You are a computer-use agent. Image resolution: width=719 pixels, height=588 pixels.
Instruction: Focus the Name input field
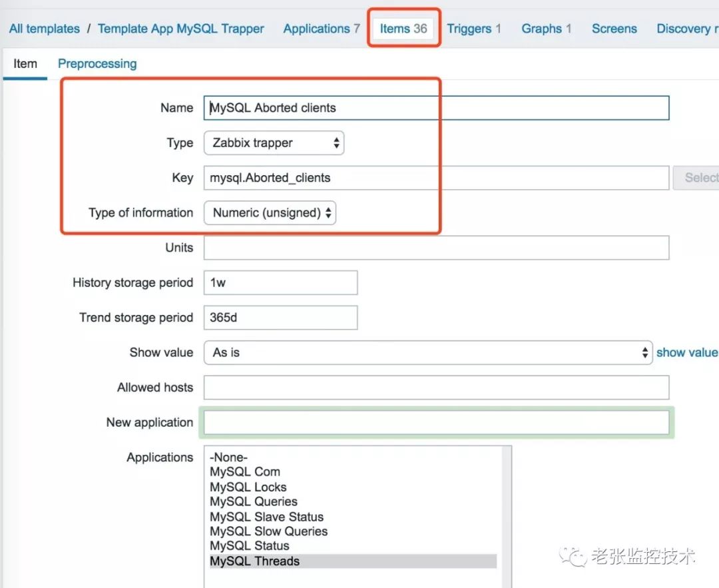coord(436,108)
